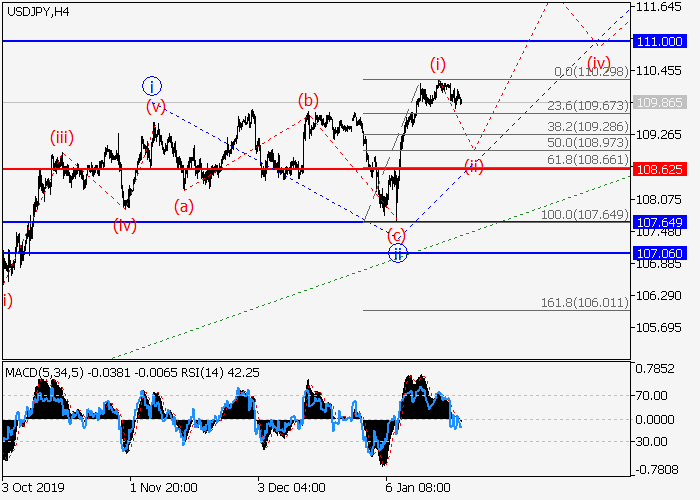Click the blue circled i wave marker
The image size is (700, 500).
click(x=151, y=85)
